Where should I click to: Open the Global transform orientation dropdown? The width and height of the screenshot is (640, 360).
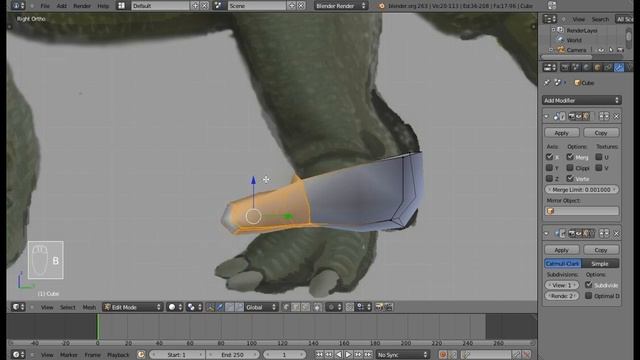[260, 307]
